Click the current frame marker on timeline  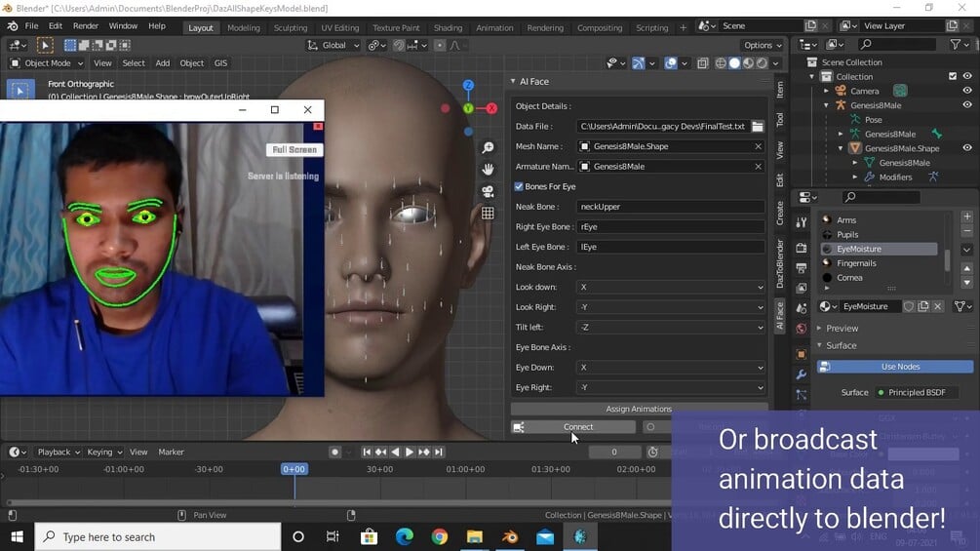(294, 469)
